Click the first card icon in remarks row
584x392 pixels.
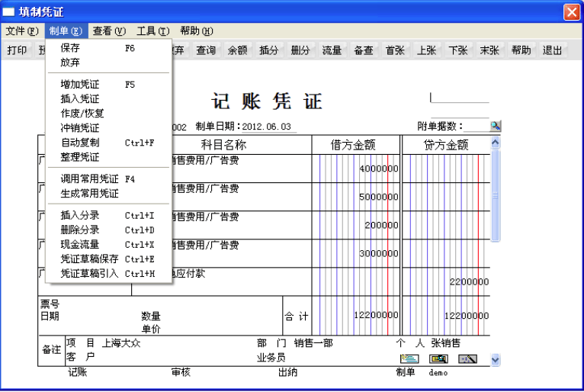(x=409, y=359)
